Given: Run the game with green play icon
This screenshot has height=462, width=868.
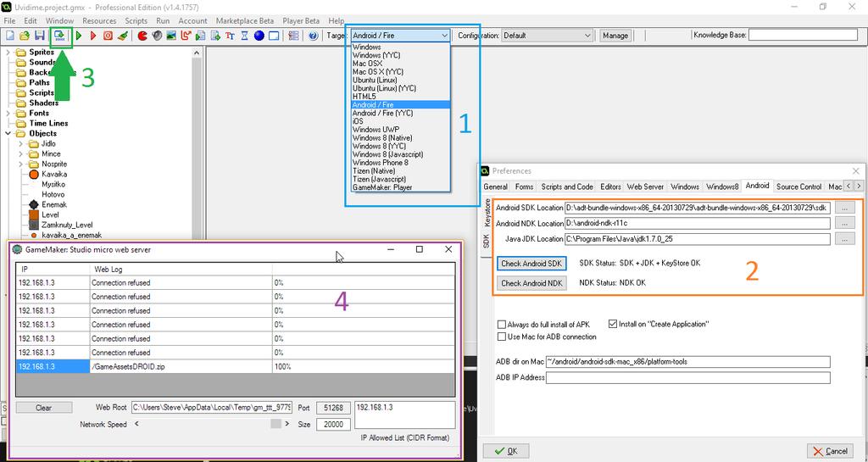Looking at the screenshot, I should (x=79, y=36).
